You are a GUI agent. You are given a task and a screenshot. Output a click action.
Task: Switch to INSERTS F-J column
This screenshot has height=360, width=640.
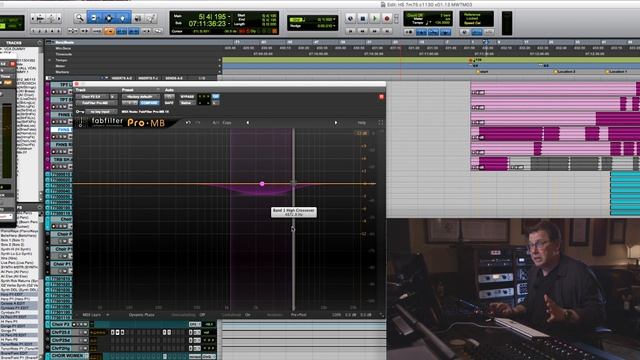148,78
